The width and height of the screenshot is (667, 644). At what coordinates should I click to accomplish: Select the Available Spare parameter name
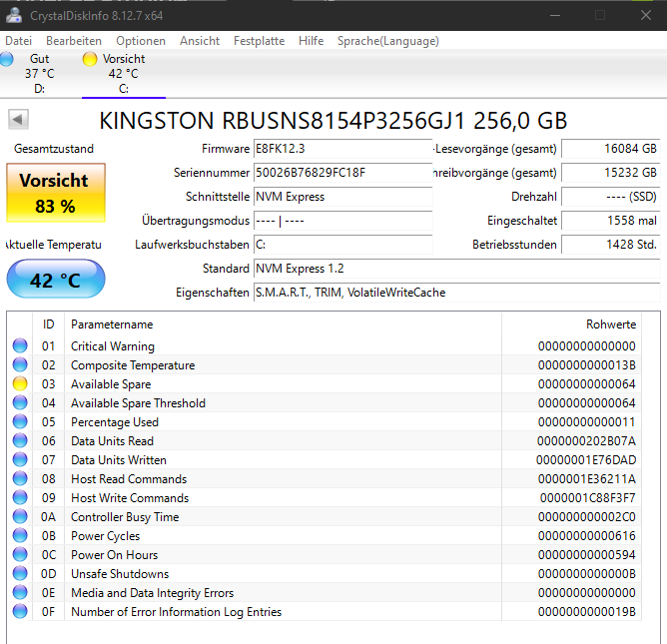click(111, 384)
